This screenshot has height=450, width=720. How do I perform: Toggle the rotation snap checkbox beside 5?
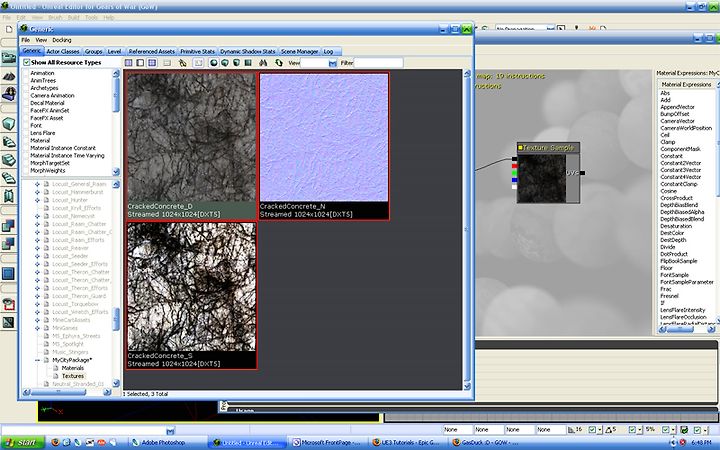pyautogui.click(x=632, y=430)
